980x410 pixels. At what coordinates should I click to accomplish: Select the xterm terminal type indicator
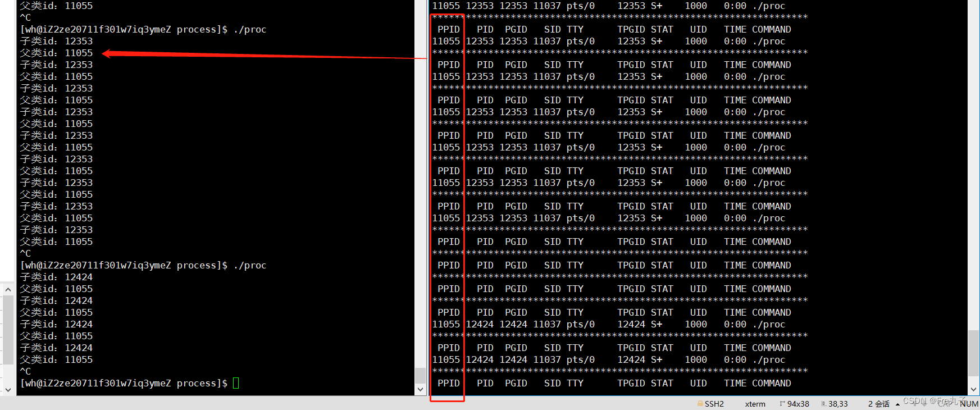(x=755, y=404)
